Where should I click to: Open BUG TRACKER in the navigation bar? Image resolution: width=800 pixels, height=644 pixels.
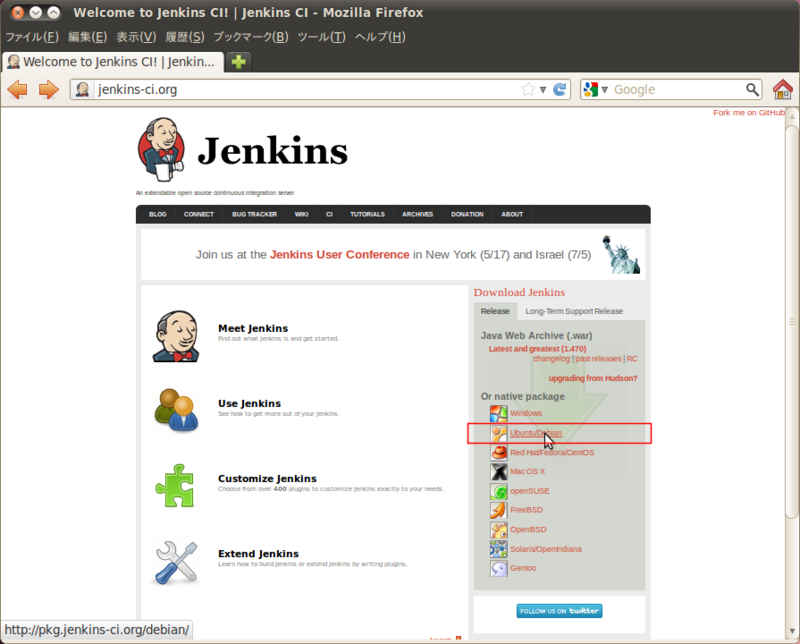[255, 214]
